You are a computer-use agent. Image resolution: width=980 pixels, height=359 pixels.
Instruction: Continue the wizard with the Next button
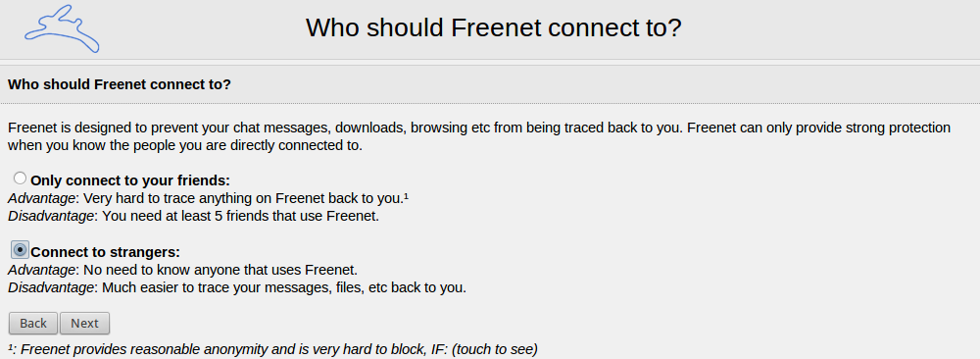(84, 324)
